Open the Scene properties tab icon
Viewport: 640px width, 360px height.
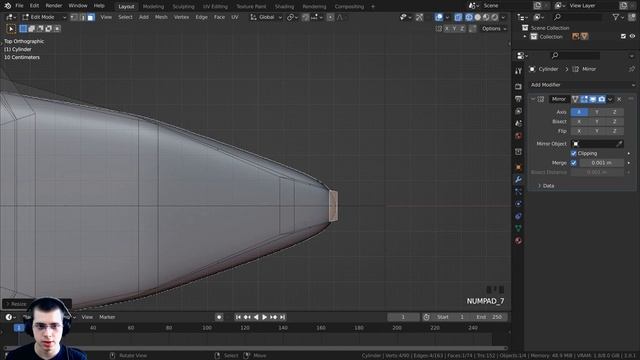click(518, 123)
